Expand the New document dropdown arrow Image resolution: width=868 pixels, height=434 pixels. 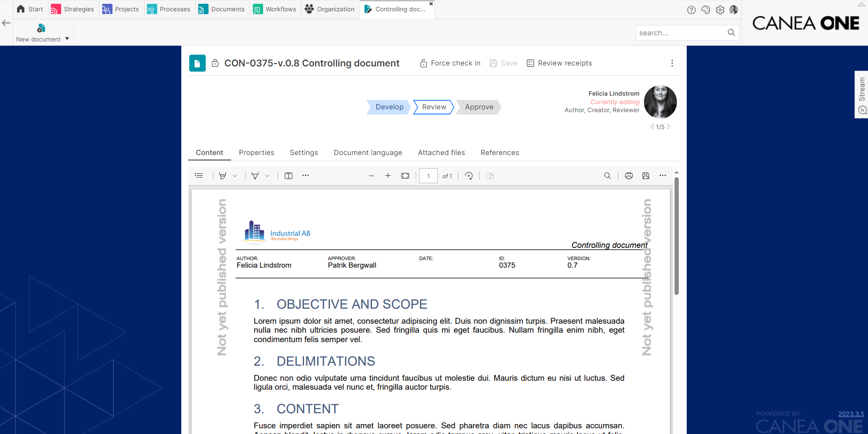coord(67,39)
